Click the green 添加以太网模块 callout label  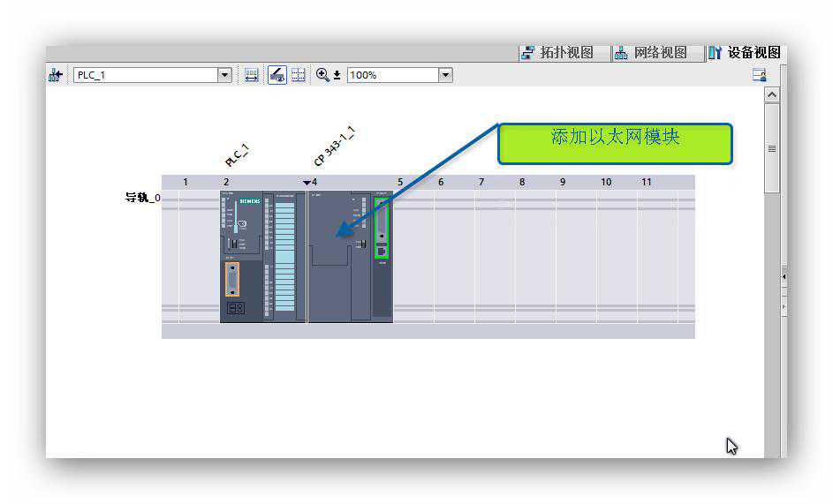click(615, 143)
